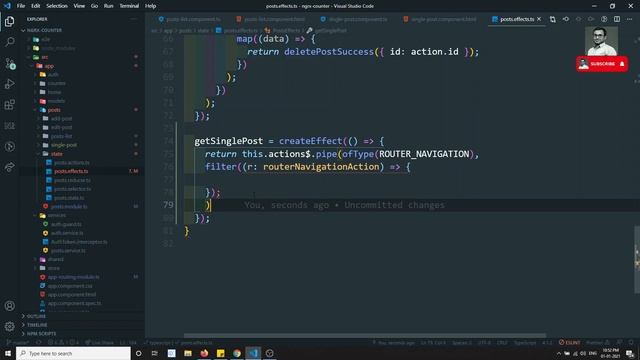Expand the shared folder

coord(56,259)
